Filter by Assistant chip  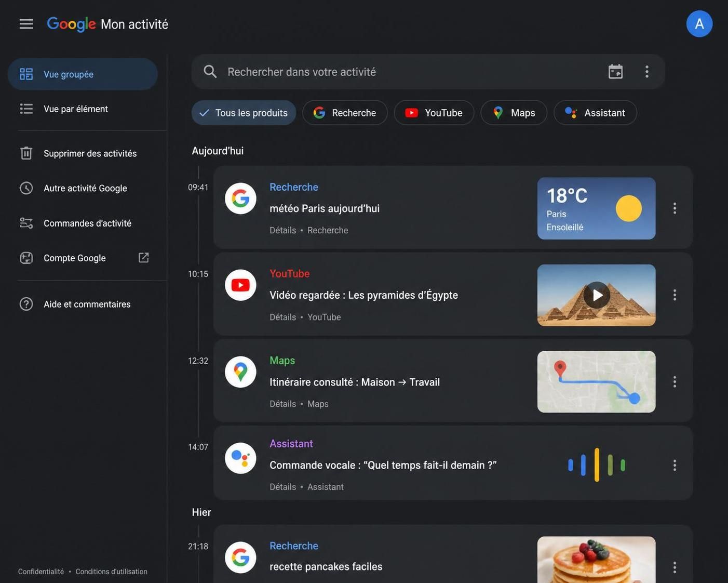point(595,113)
